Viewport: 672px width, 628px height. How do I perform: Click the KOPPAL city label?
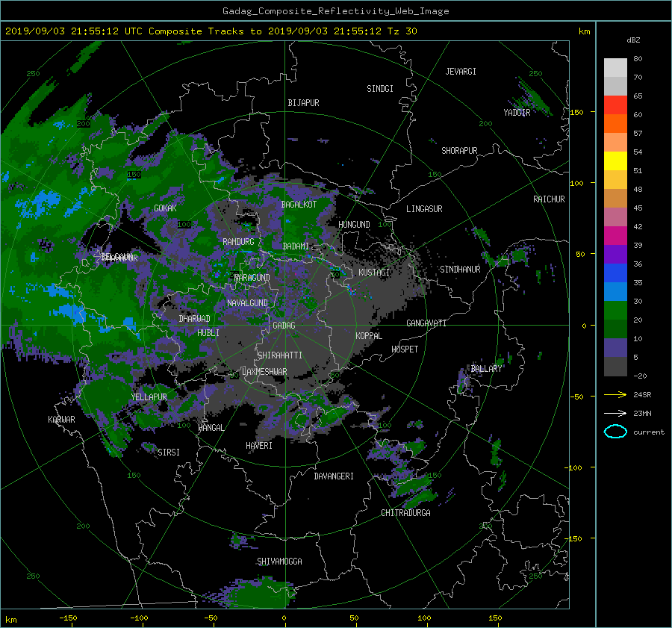tap(369, 336)
